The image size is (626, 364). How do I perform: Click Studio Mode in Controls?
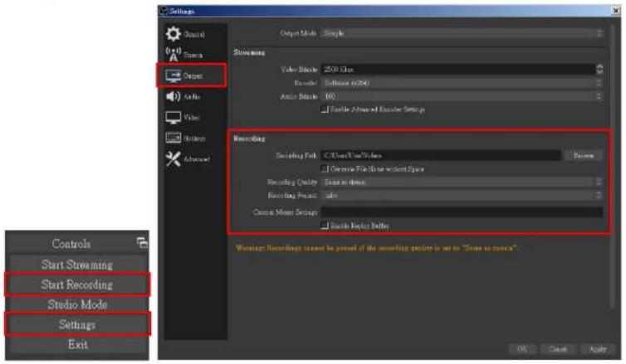coord(77,304)
